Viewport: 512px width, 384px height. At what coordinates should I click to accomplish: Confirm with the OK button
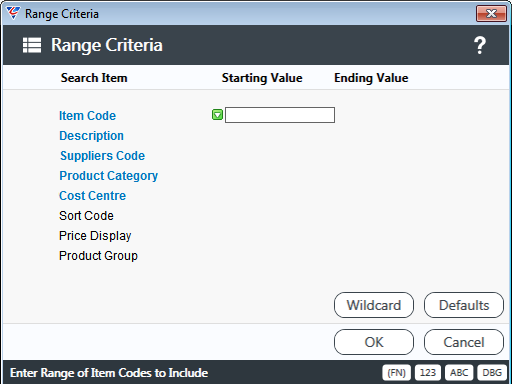pos(374,342)
